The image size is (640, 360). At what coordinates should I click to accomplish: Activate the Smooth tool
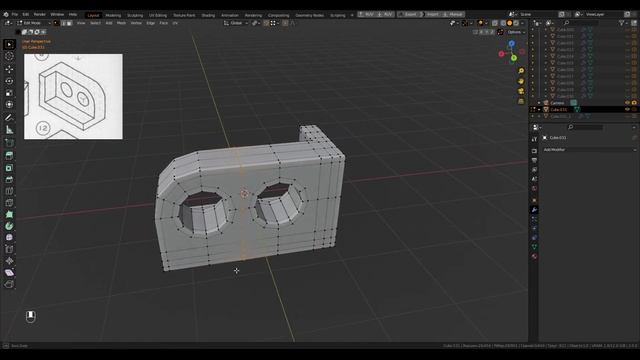[x=9, y=237]
